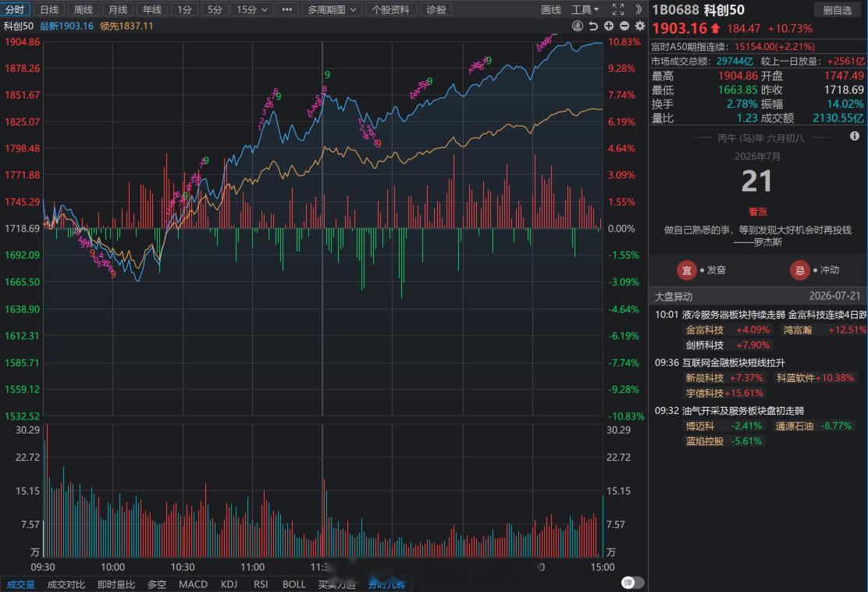Click the 看涨 bullish label
The width and height of the screenshot is (868, 592).
click(757, 212)
